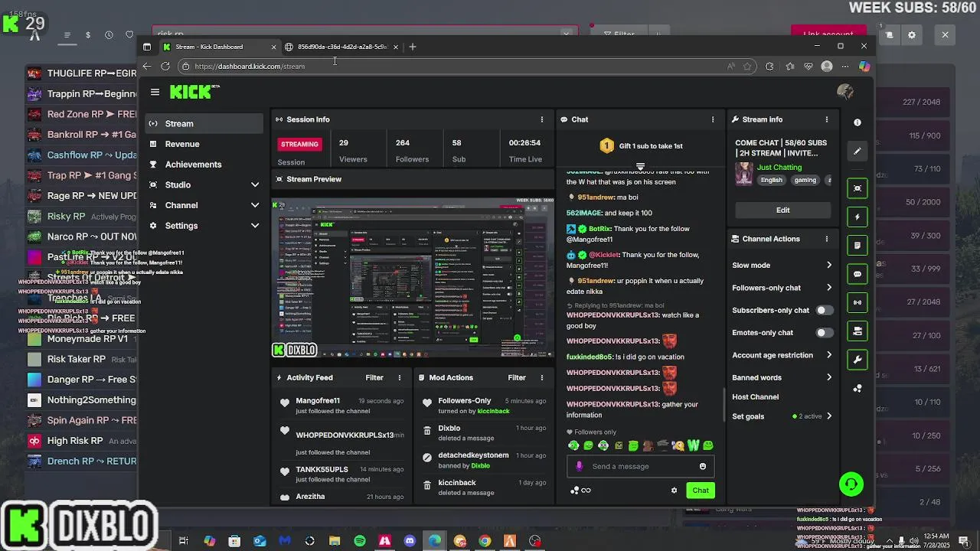980x551 pixels.
Task: Click the English tag
Action: pos(771,181)
